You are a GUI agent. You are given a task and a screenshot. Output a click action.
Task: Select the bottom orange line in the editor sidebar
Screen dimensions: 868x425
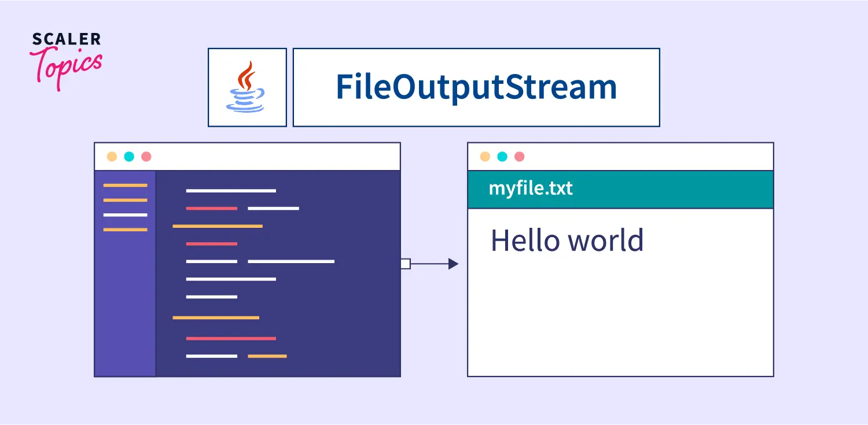pyautogui.click(x=125, y=230)
